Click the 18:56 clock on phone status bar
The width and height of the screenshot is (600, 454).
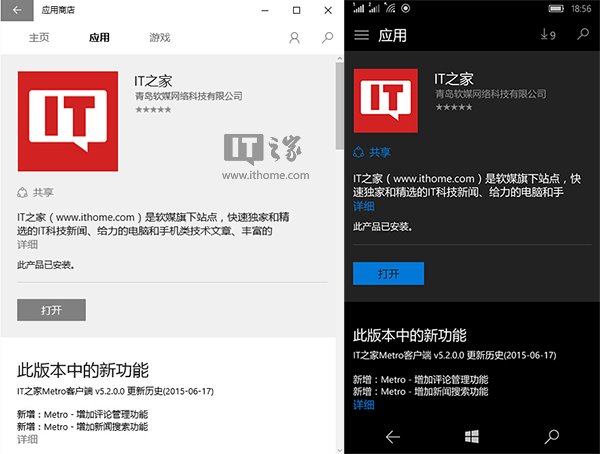coord(581,8)
